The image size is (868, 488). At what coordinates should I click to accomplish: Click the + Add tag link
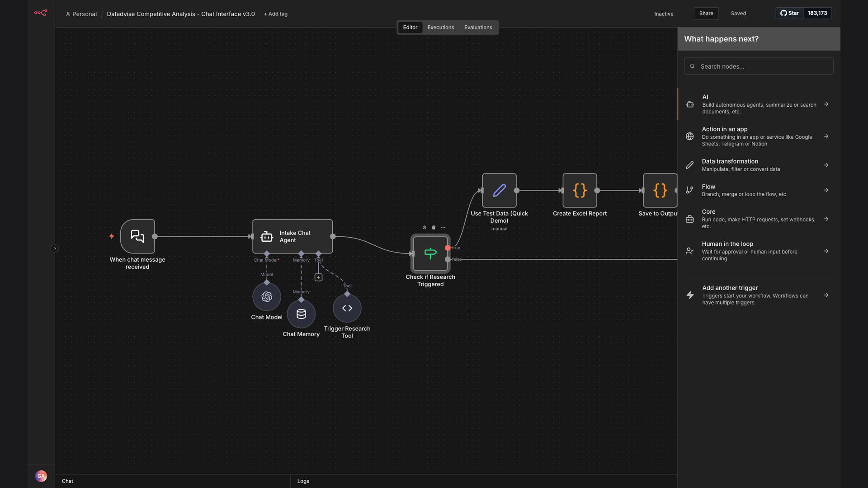[275, 14]
